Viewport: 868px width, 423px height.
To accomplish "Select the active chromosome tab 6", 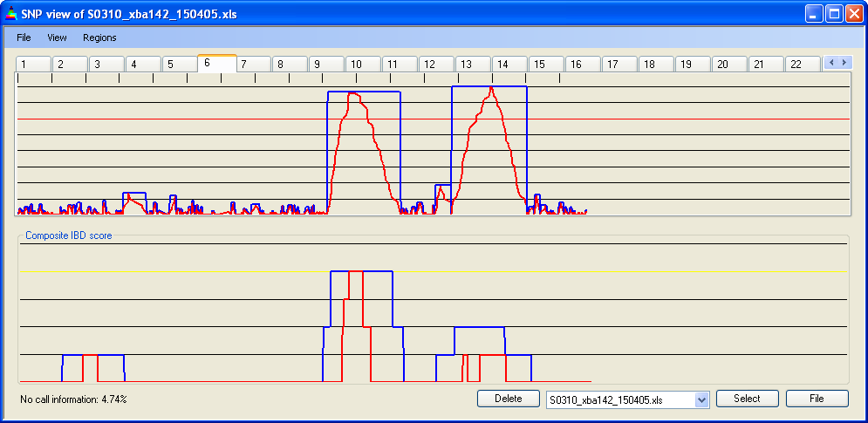I will pyautogui.click(x=217, y=63).
